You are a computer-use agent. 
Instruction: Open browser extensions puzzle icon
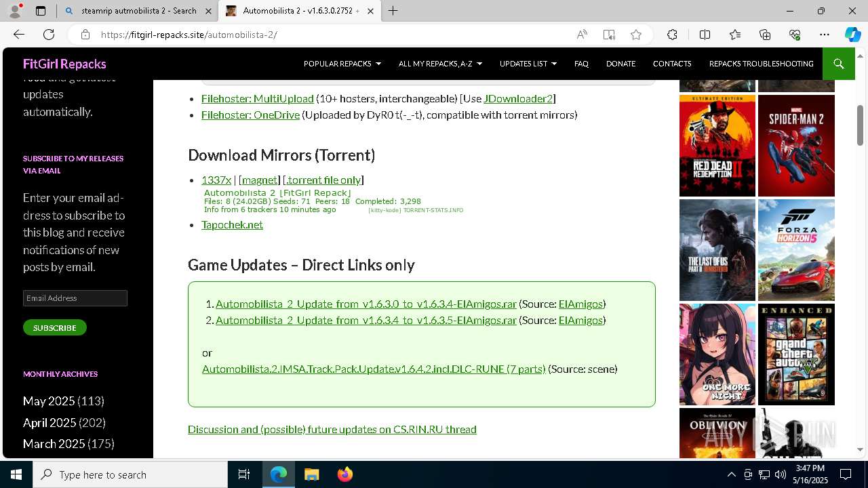tap(672, 35)
